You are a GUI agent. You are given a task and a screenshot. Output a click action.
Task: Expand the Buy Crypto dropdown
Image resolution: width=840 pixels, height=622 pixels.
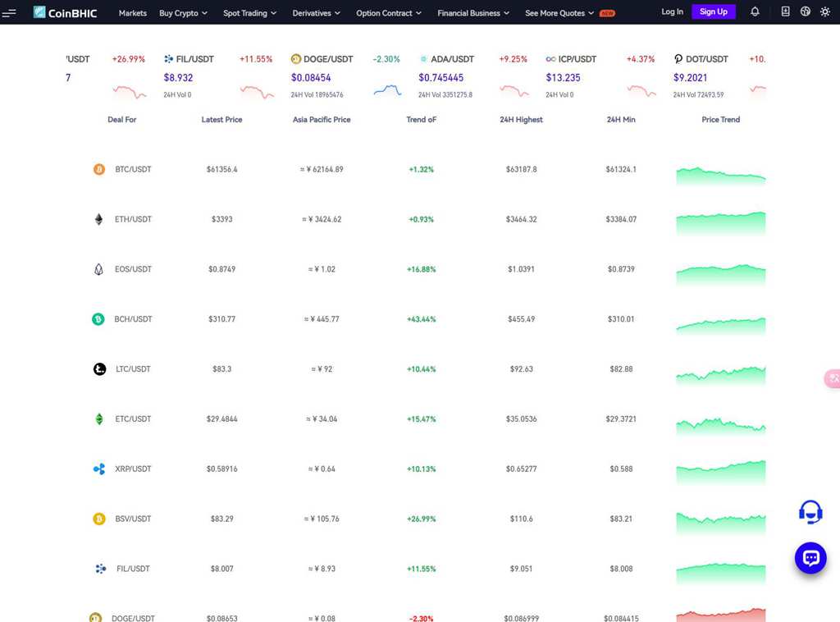tap(183, 13)
